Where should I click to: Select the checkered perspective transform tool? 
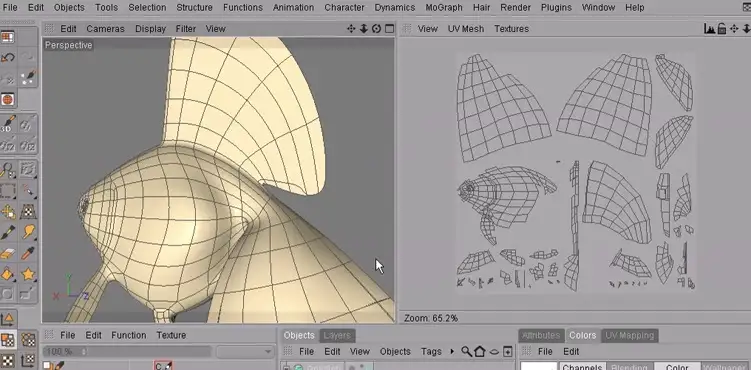pos(28,212)
